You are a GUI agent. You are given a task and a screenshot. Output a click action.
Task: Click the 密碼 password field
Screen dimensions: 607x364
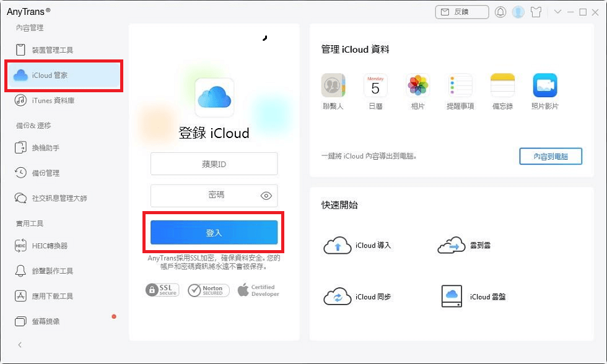(x=214, y=196)
